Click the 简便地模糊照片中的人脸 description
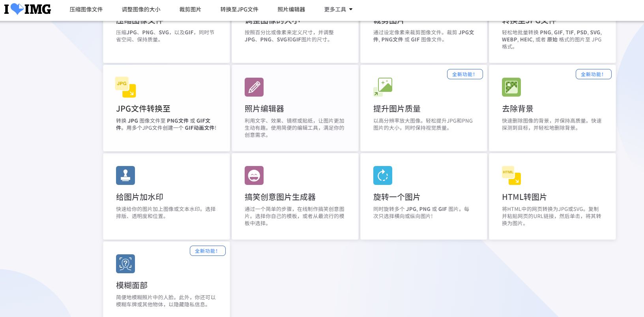 (x=166, y=301)
